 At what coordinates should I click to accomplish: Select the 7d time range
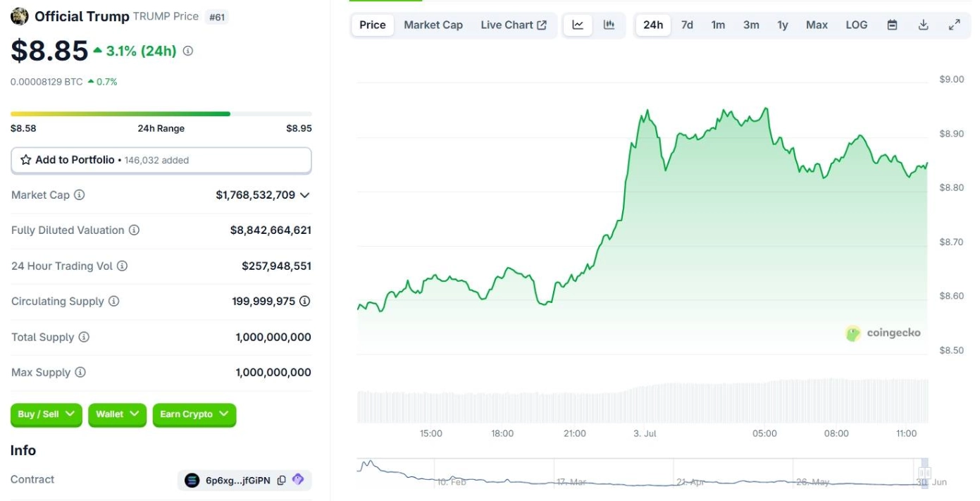coord(687,25)
